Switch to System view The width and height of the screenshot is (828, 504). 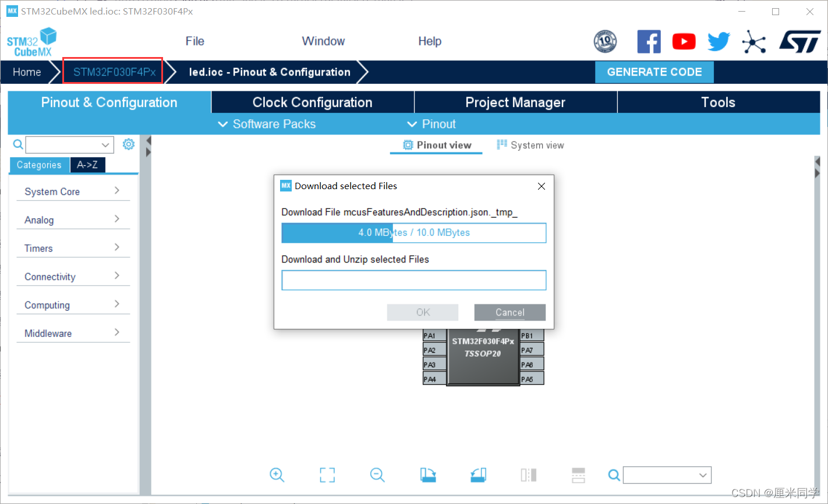coord(530,145)
